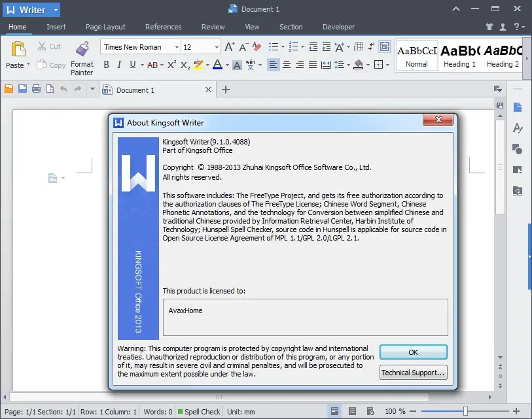This screenshot has width=532, height=419.
Task: Justify the paragraph text
Action: 313,65
